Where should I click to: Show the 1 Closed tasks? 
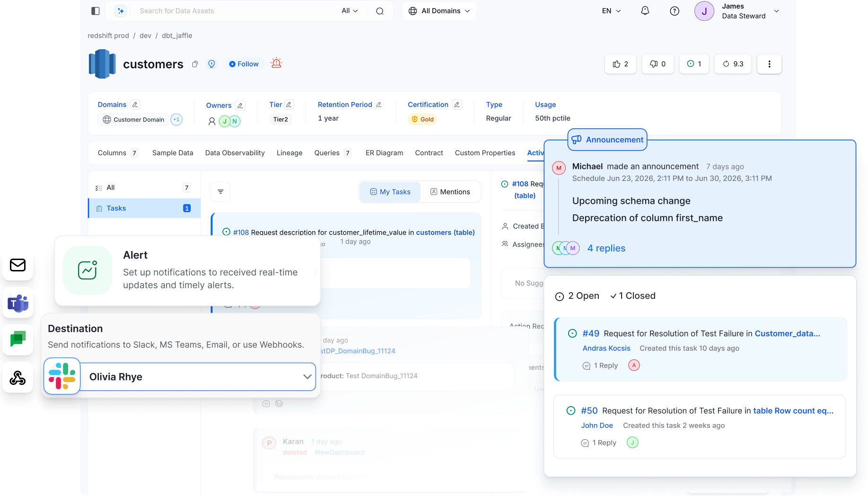pyautogui.click(x=633, y=296)
